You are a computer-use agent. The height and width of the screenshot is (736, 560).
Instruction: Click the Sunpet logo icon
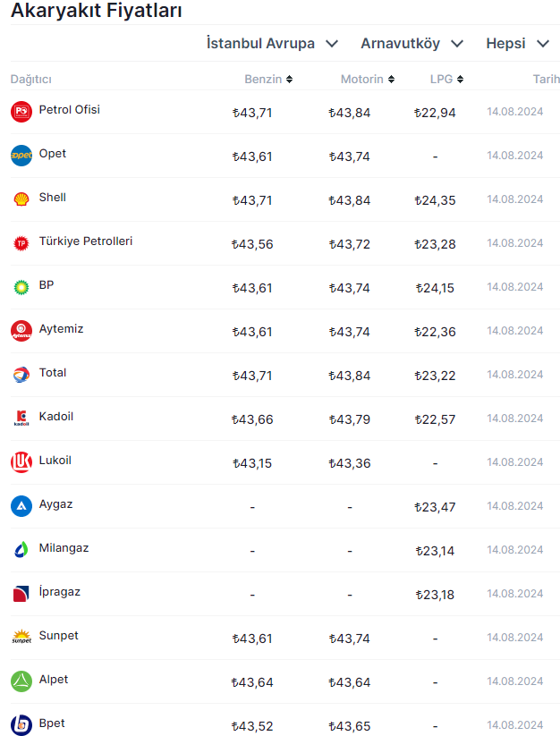coord(21,638)
